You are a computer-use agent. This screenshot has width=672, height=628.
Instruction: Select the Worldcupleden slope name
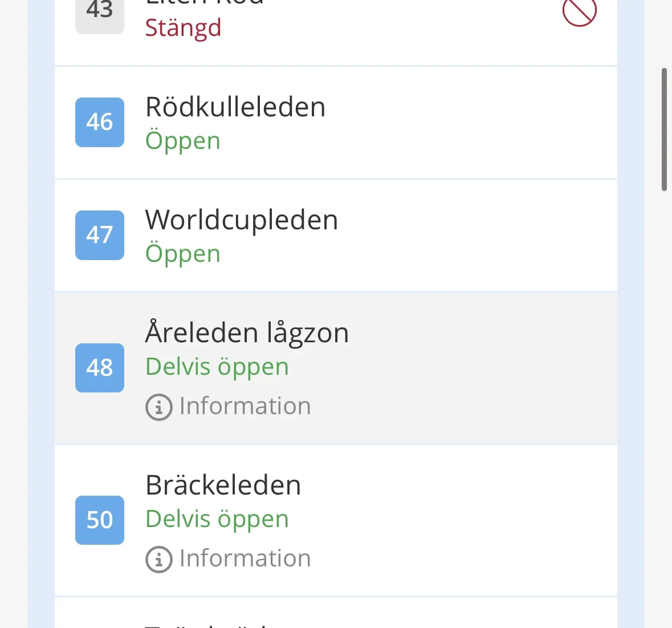(242, 220)
